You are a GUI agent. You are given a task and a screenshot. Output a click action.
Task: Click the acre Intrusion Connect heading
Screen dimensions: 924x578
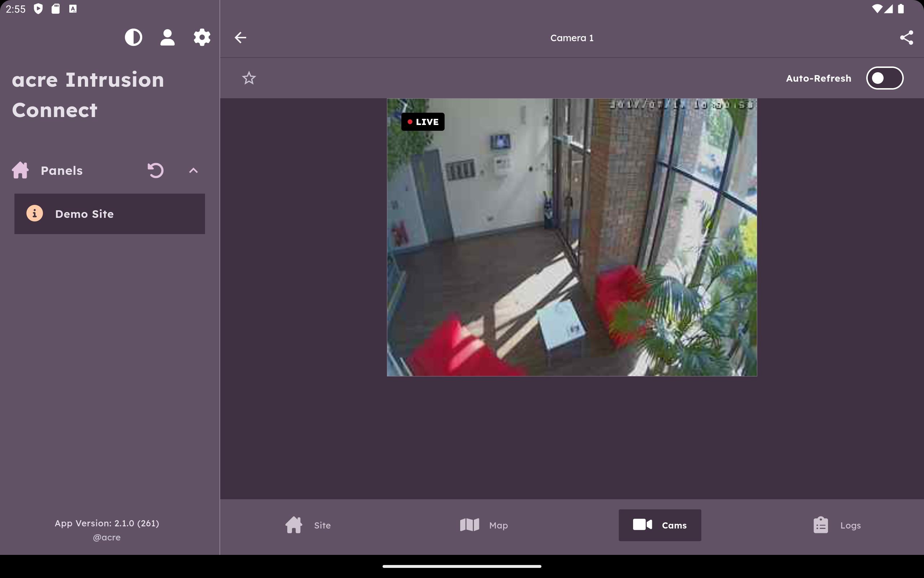pos(88,94)
